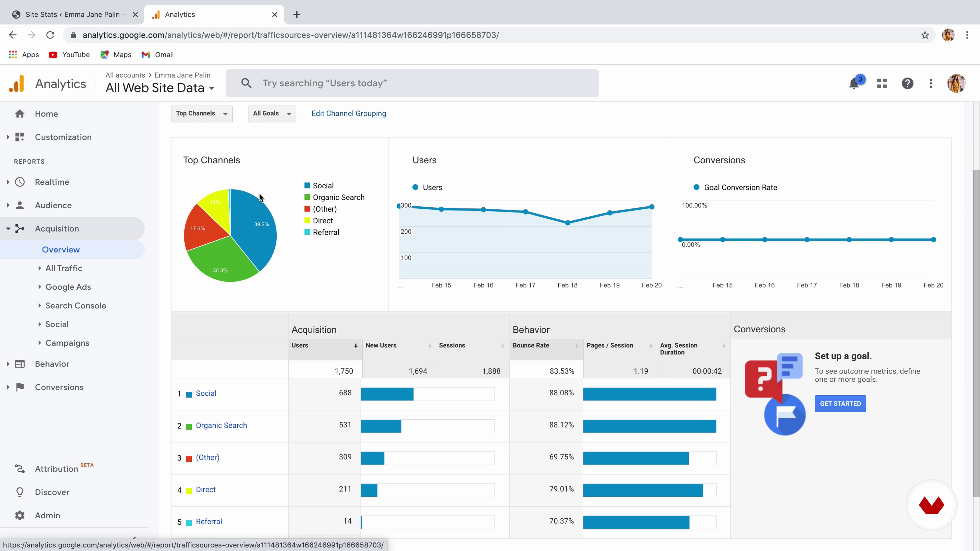Click the browser back arrow
This screenshot has height=551, width=980.
(13, 35)
